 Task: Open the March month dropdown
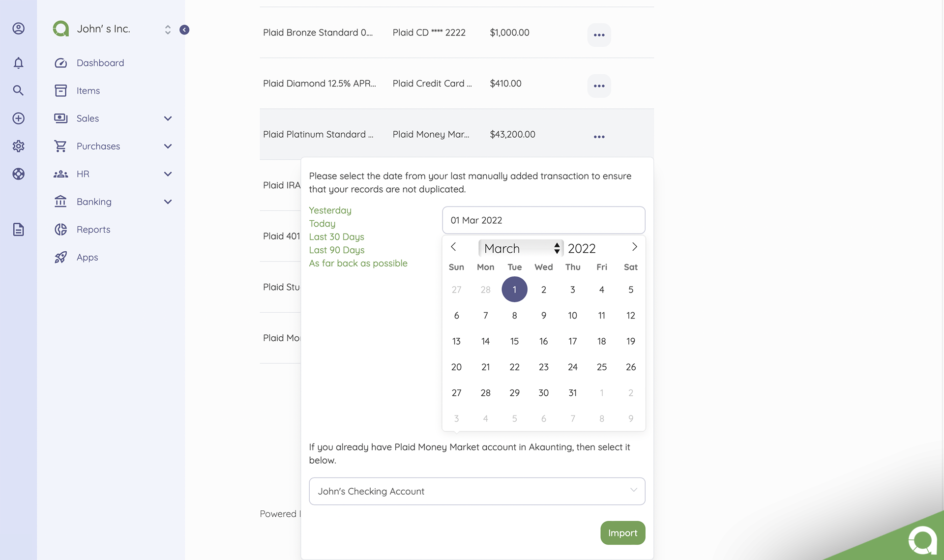[x=521, y=248]
